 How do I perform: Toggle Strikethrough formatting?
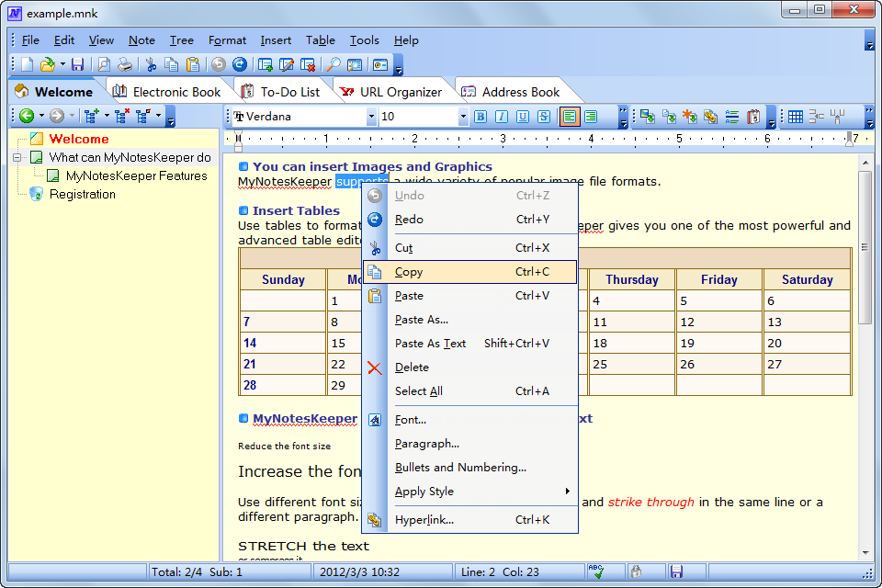(x=544, y=117)
